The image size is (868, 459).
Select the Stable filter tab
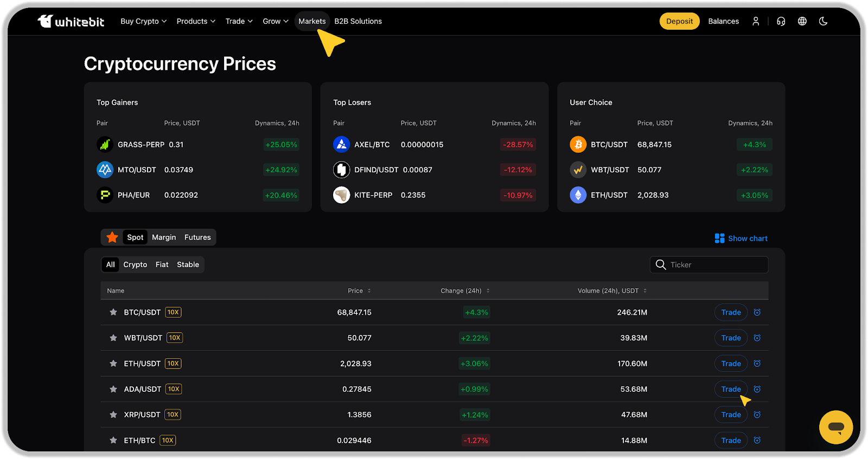(188, 264)
